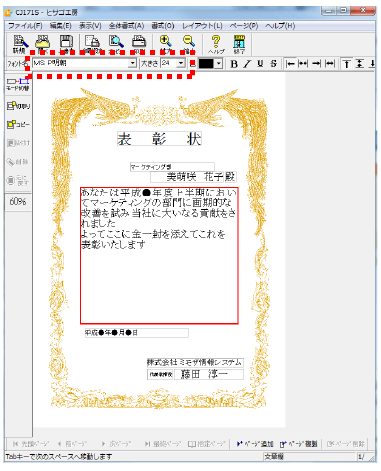Open the 全体書式(A) menu

(126, 26)
